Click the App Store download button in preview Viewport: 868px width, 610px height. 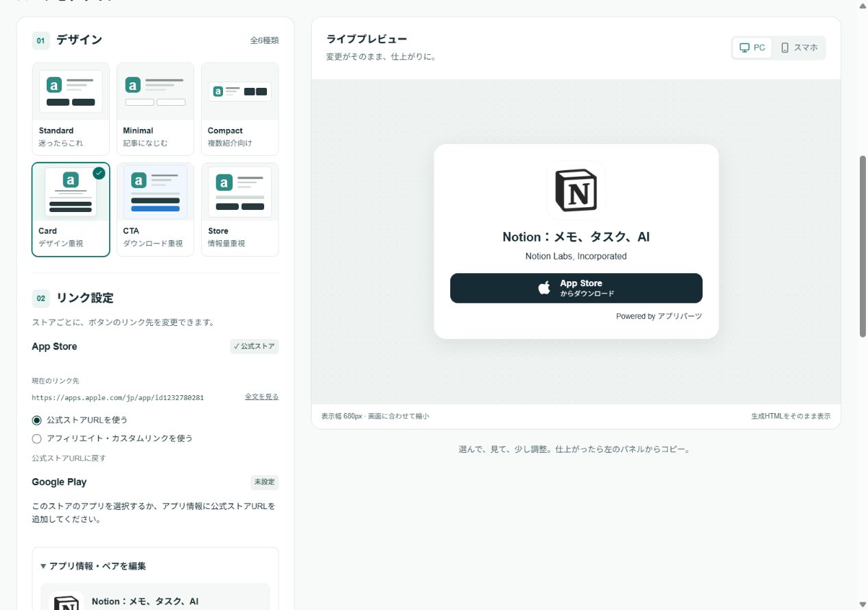click(576, 288)
